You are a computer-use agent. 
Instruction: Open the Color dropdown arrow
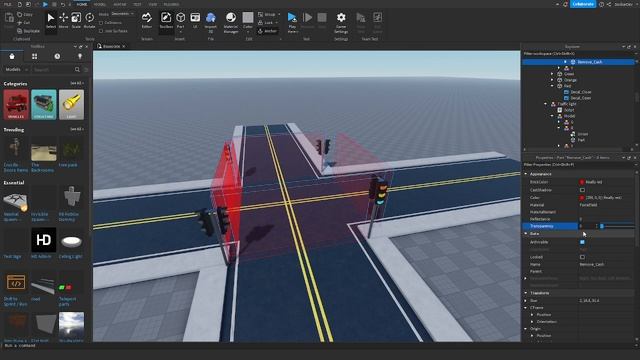[x=248, y=31]
